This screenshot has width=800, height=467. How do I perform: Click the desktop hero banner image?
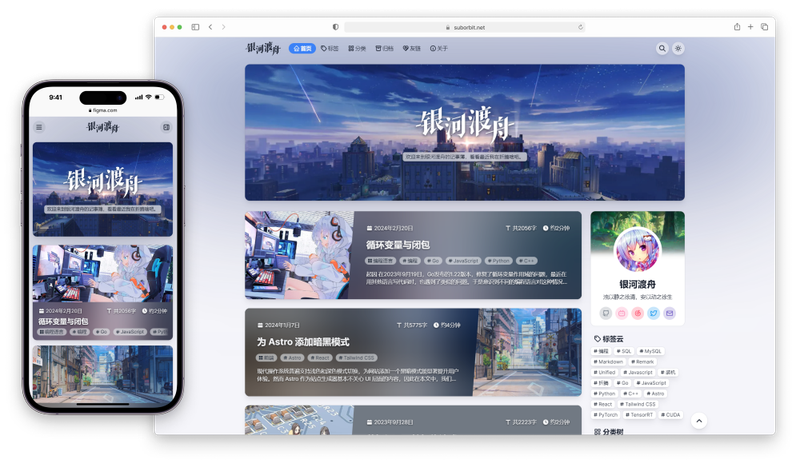(x=465, y=132)
